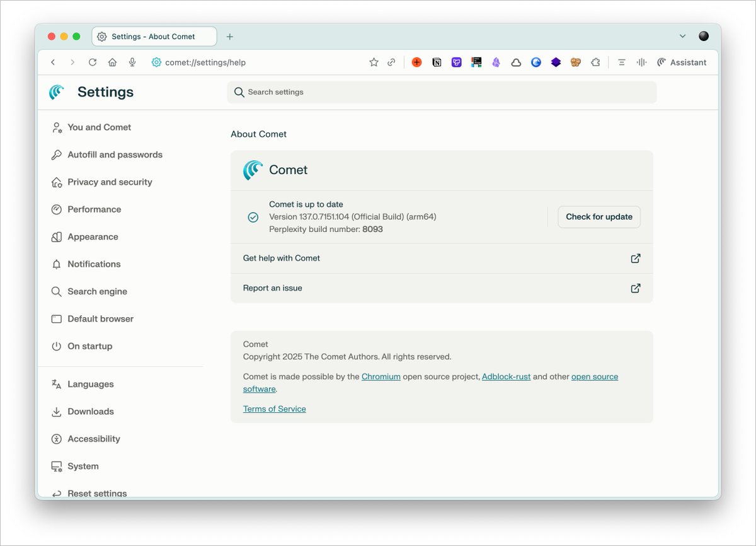
Task: Click the forward navigation arrow
Action: pyautogui.click(x=72, y=62)
